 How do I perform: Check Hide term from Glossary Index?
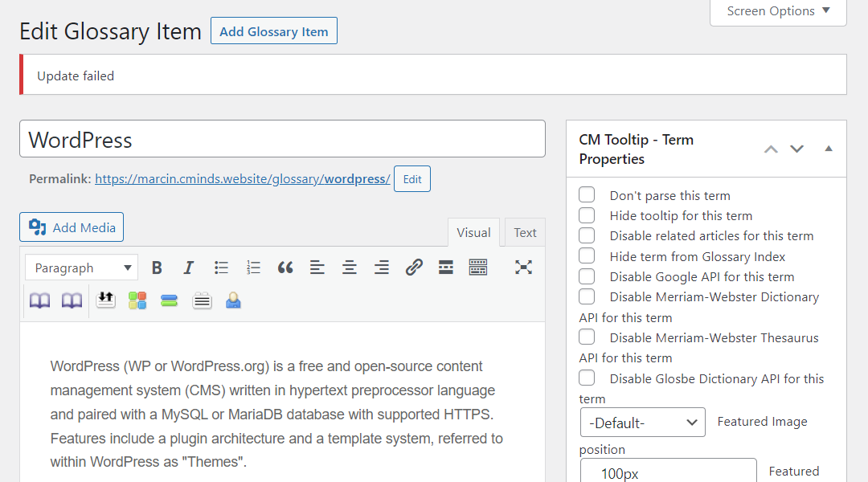coord(587,255)
